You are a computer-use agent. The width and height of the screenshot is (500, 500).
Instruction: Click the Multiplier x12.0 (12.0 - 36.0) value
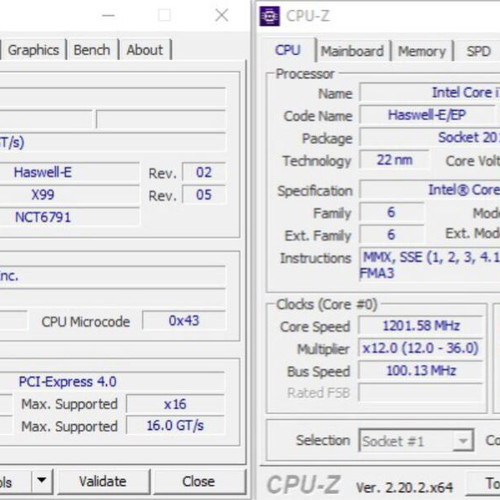[421, 348]
